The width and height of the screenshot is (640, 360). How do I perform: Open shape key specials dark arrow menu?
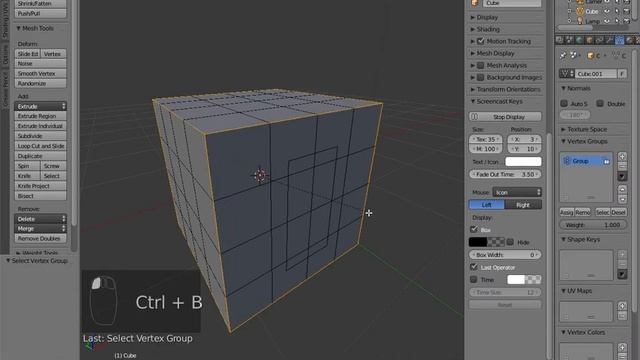tap(622, 274)
